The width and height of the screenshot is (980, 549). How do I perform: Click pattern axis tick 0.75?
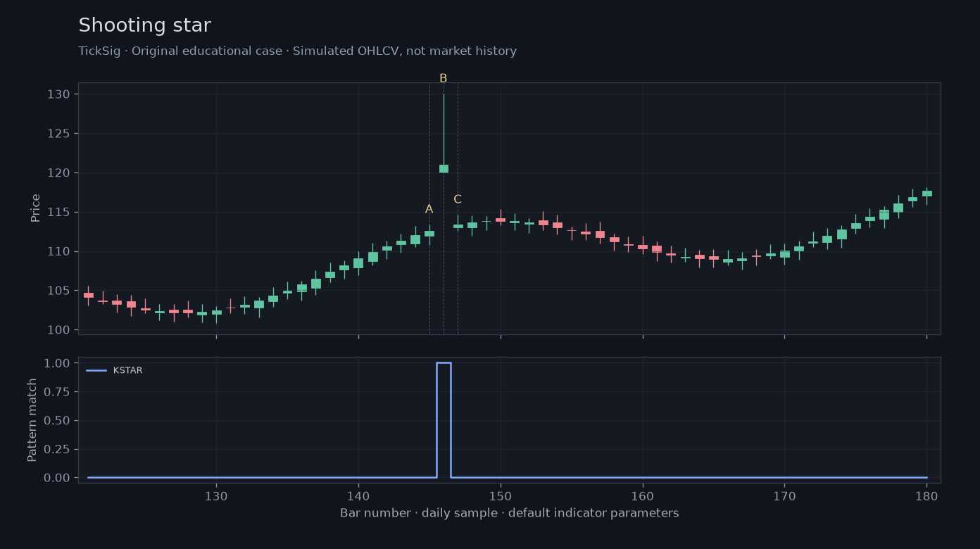pyautogui.click(x=58, y=392)
